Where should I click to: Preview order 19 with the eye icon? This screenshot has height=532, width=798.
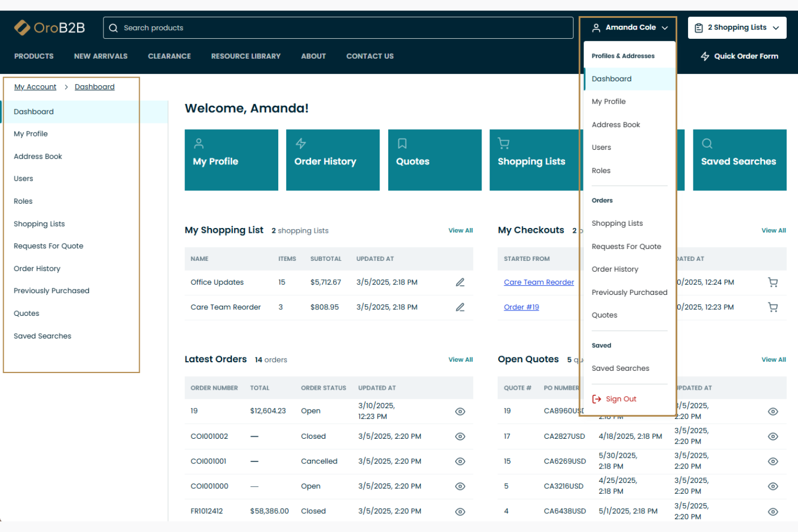(x=460, y=411)
